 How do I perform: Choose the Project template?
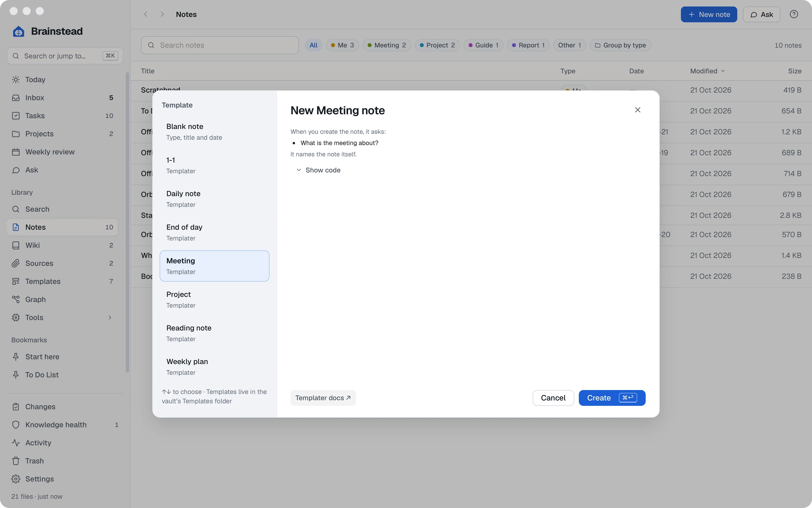214,300
